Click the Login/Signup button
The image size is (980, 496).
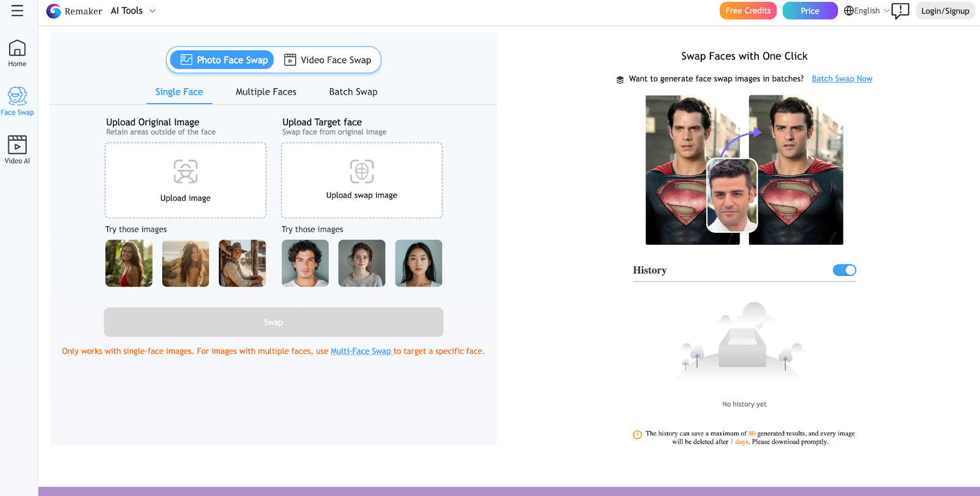tap(945, 11)
